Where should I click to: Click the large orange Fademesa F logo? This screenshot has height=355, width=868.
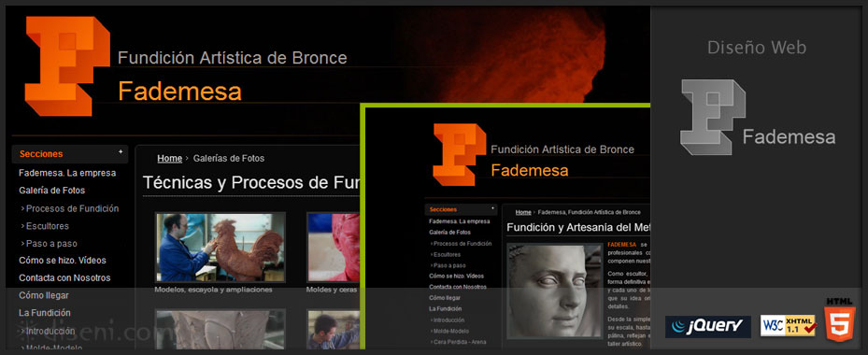[67, 66]
